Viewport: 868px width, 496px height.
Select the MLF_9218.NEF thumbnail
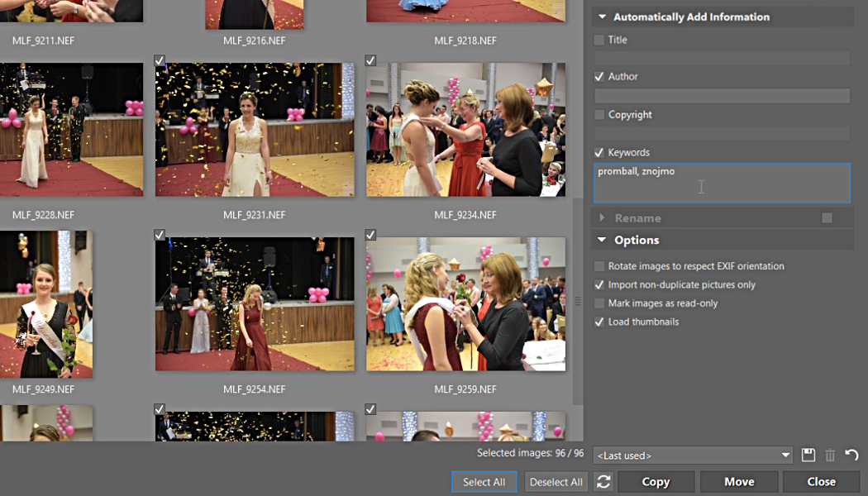465,11
